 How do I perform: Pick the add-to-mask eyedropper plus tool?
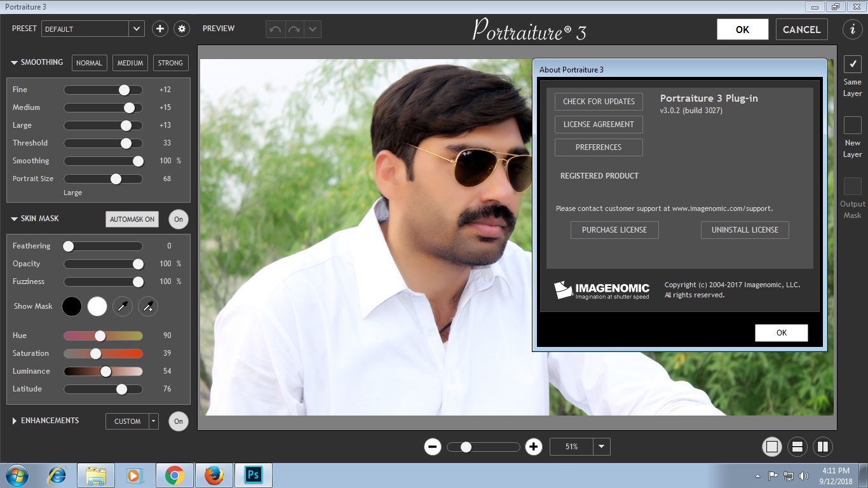(x=148, y=306)
